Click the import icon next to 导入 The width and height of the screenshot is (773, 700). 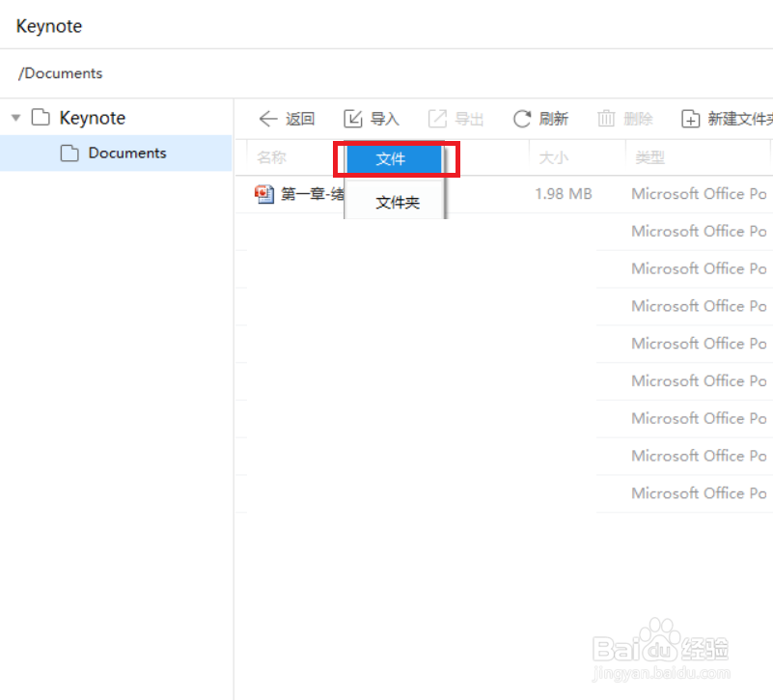click(x=353, y=119)
